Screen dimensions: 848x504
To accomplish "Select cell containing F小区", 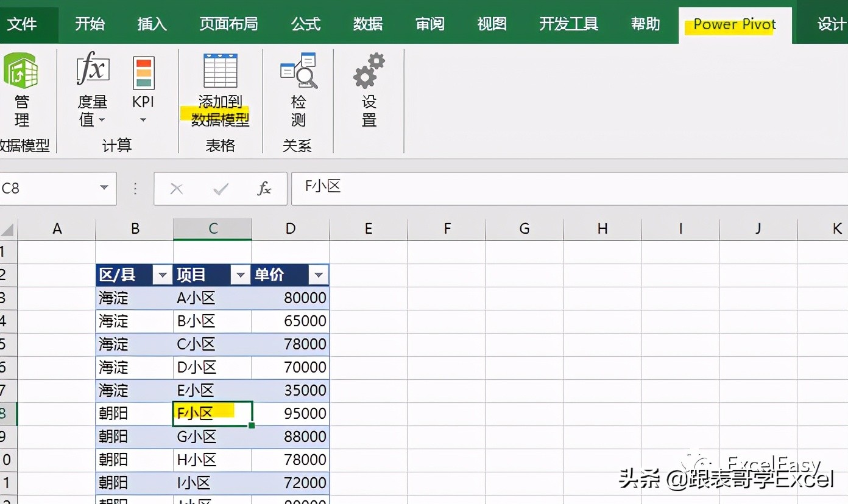I will pos(213,414).
